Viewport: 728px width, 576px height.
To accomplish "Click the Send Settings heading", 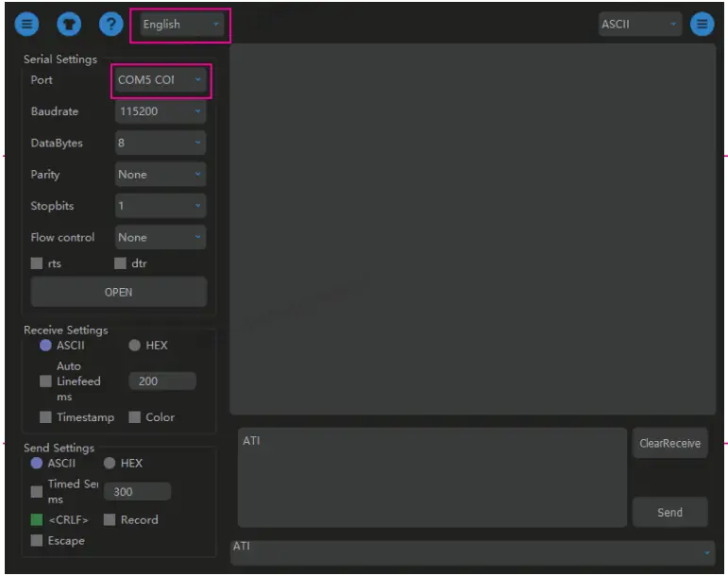I will [x=59, y=448].
